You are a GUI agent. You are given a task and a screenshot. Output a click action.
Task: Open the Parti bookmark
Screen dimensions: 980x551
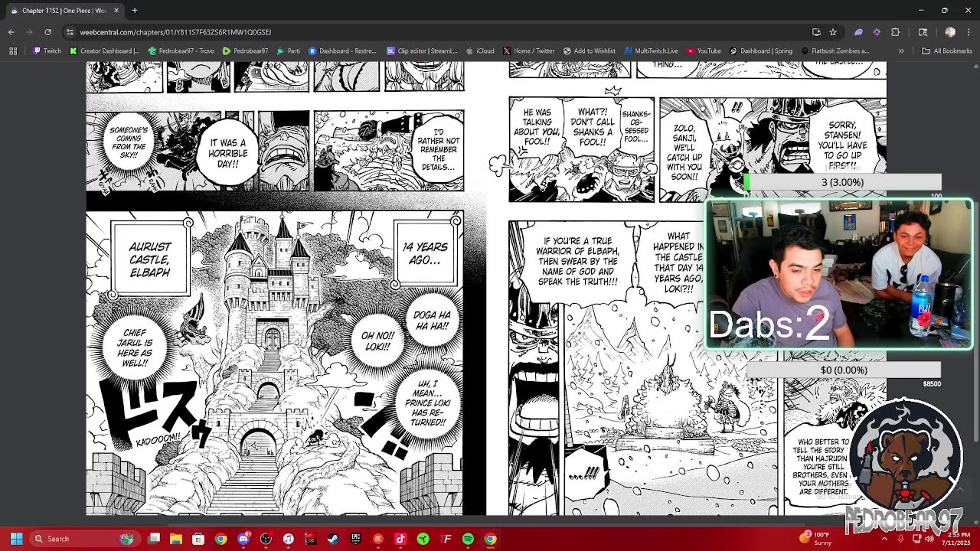pyautogui.click(x=288, y=51)
